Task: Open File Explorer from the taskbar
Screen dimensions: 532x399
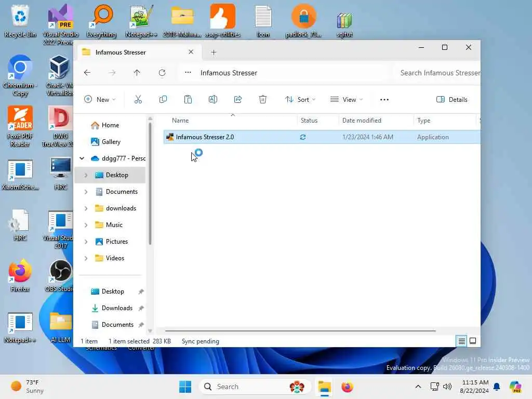Action: click(324, 387)
